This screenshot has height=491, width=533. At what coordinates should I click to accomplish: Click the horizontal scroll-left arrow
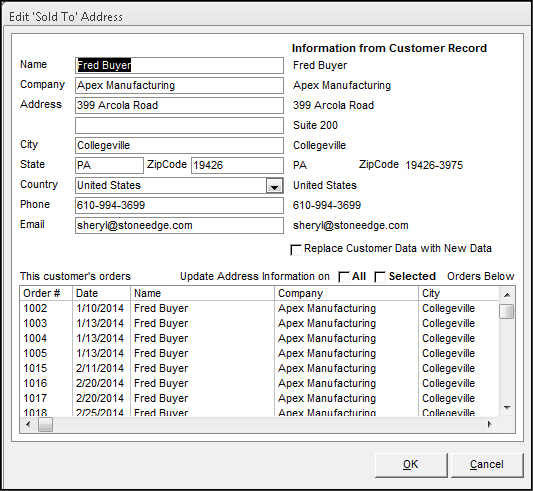pos(28,424)
